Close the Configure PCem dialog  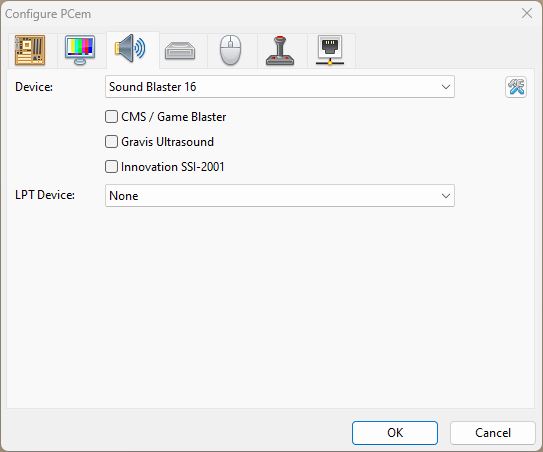[527, 14]
